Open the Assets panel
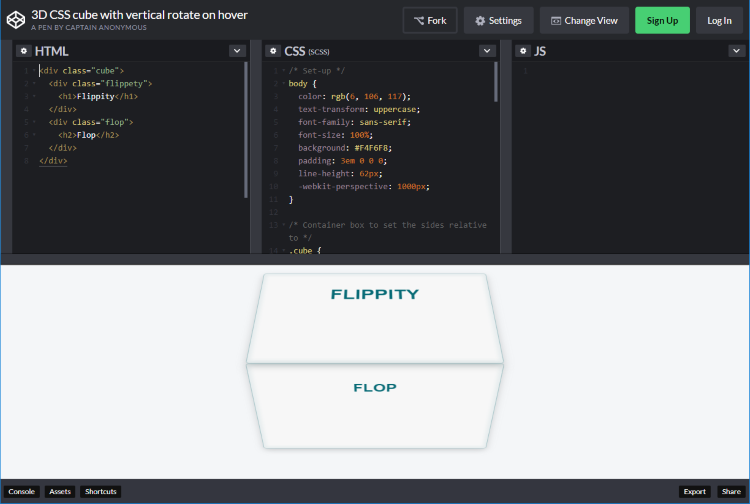This screenshot has height=504, width=750. (x=60, y=491)
